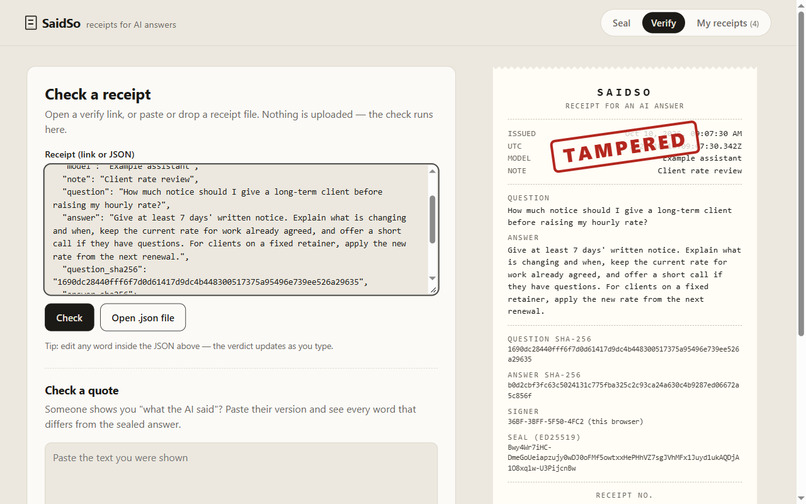Click the "note": "Client rate review" JSON line
The image size is (806, 504).
tap(131, 179)
